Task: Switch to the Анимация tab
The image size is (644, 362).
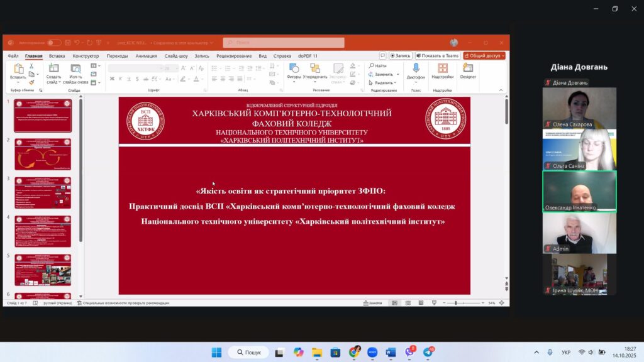Action: [x=146, y=55]
